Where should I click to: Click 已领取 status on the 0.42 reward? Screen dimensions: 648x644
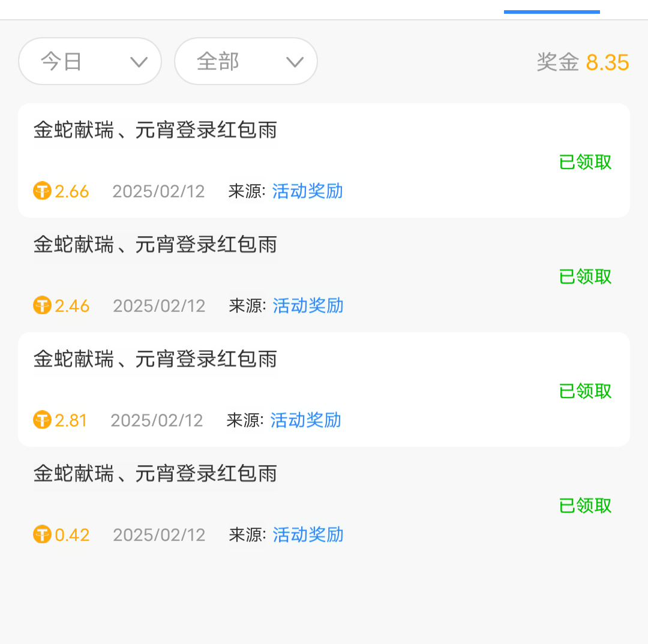click(585, 506)
